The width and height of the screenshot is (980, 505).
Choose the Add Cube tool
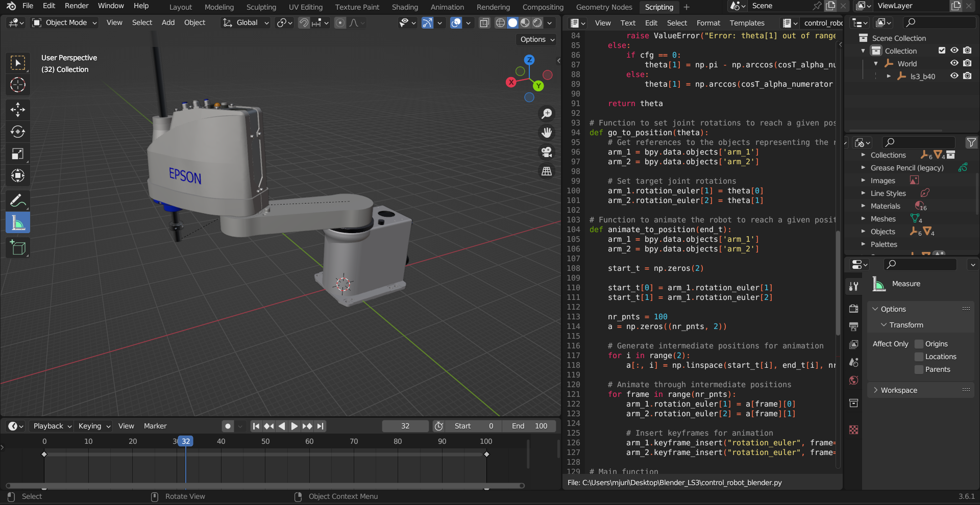tap(18, 248)
